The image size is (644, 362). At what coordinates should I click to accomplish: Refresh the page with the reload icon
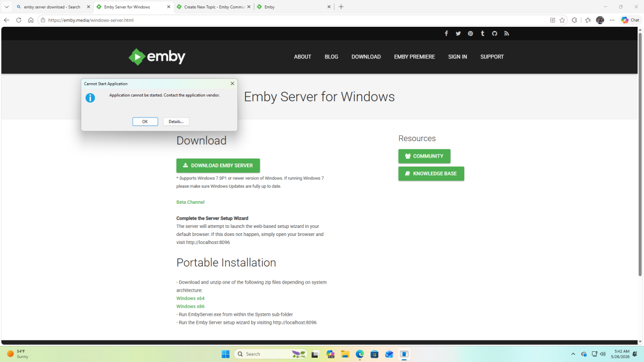19,20
